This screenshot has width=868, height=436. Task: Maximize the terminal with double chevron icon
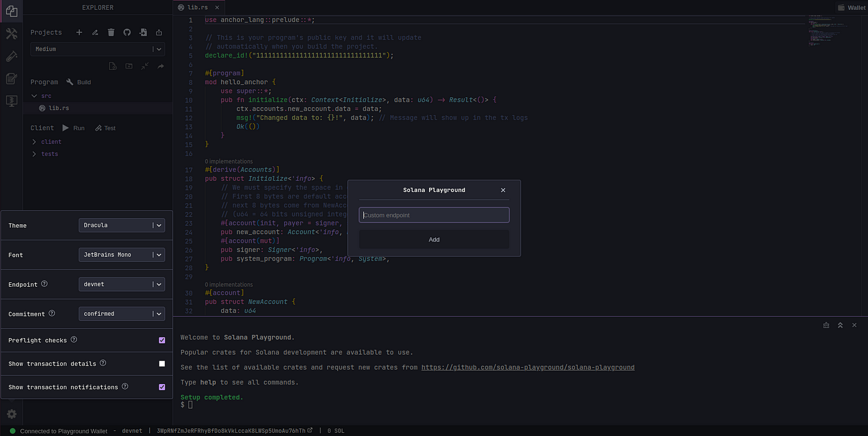coord(840,325)
